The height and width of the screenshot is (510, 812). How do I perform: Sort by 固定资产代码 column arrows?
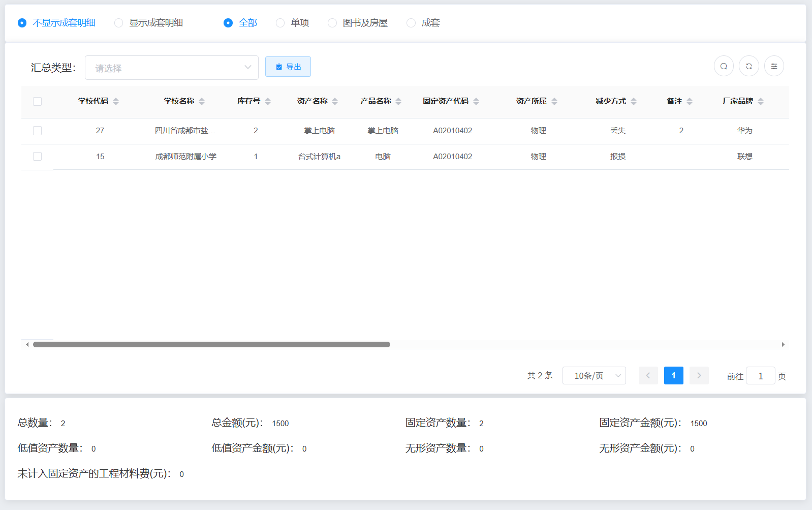coord(476,101)
